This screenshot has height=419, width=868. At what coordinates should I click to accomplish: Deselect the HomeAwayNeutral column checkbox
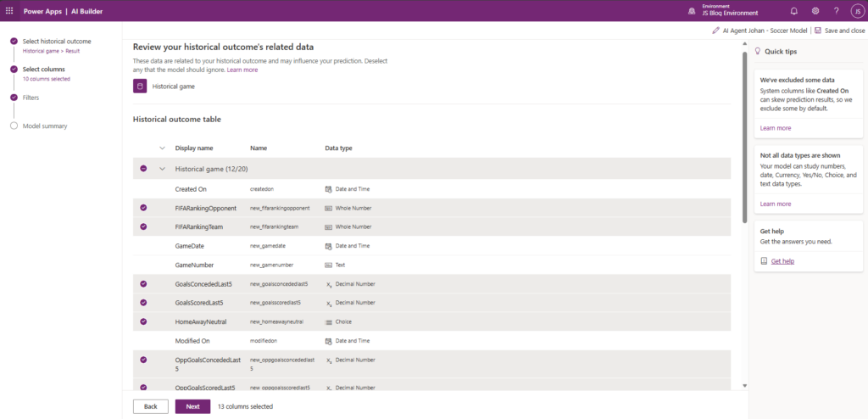coord(143,321)
